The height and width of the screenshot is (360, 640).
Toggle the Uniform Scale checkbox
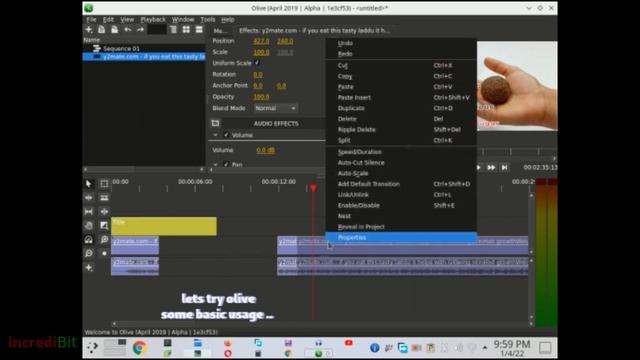point(257,63)
